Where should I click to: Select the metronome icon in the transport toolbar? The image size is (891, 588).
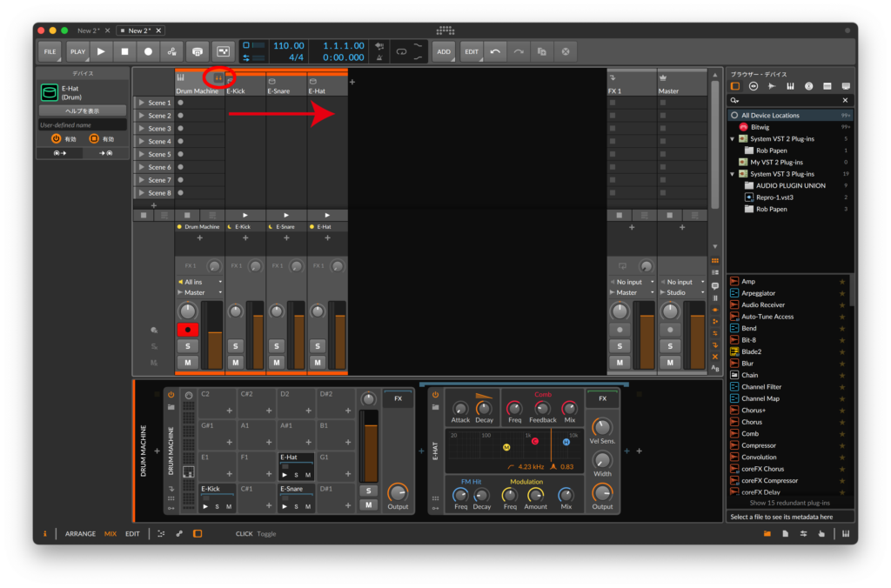(379, 57)
